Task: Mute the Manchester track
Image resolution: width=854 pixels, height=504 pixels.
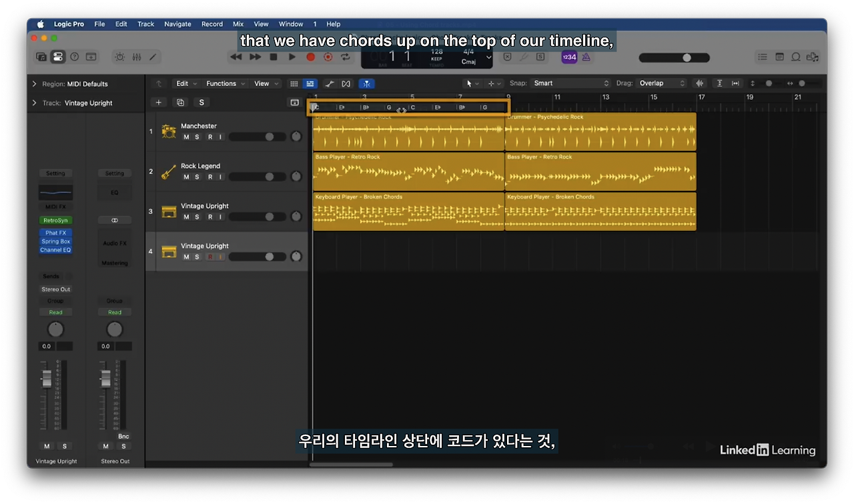Action: coord(186,137)
